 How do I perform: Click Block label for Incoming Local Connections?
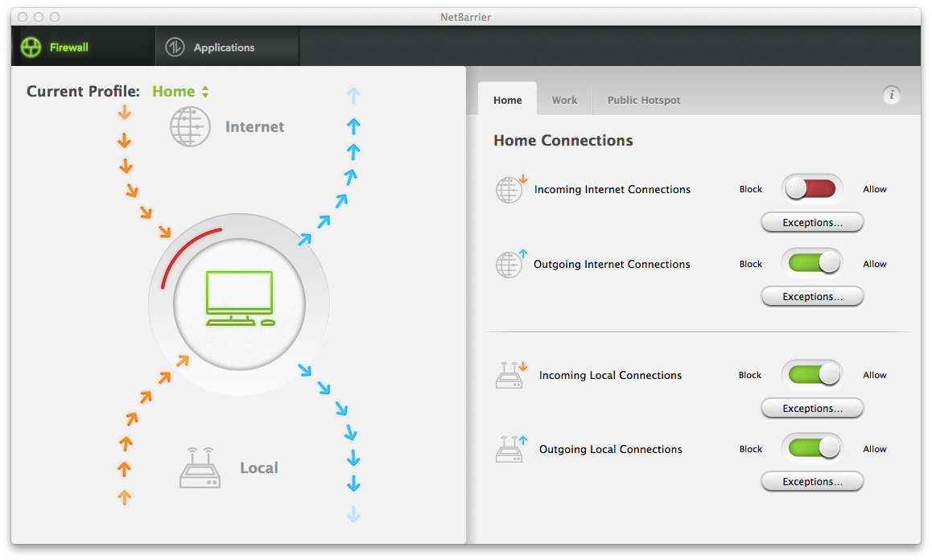click(750, 375)
